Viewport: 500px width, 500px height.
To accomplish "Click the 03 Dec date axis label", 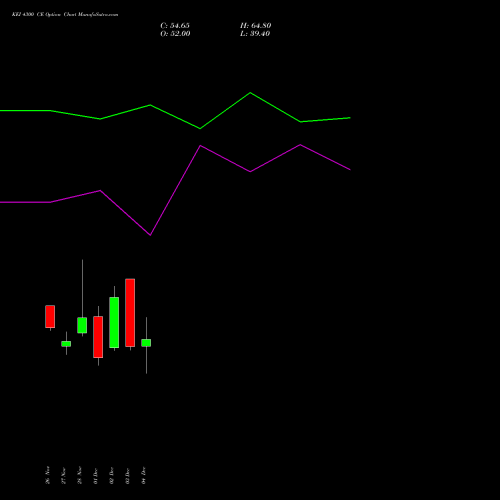I will 128,476.
